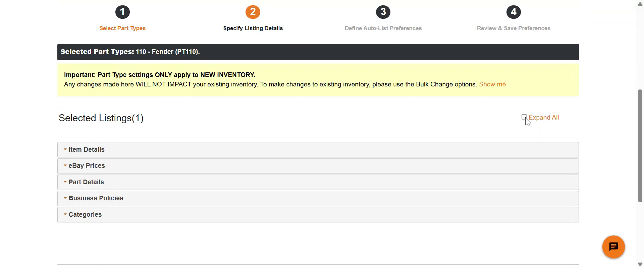Viewport: 644px width, 268px height.
Task: Tick the Expand All checkbox
Action: (x=524, y=117)
